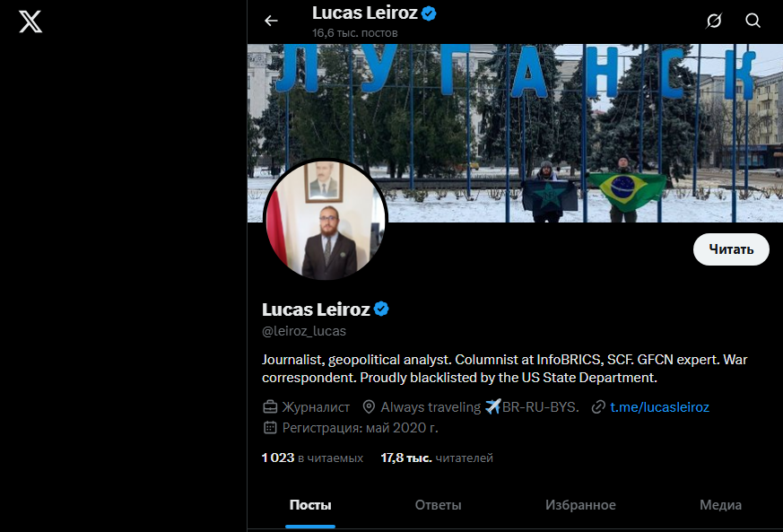Switch to the Посты tab
The height and width of the screenshot is (532, 783).
pos(310,505)
